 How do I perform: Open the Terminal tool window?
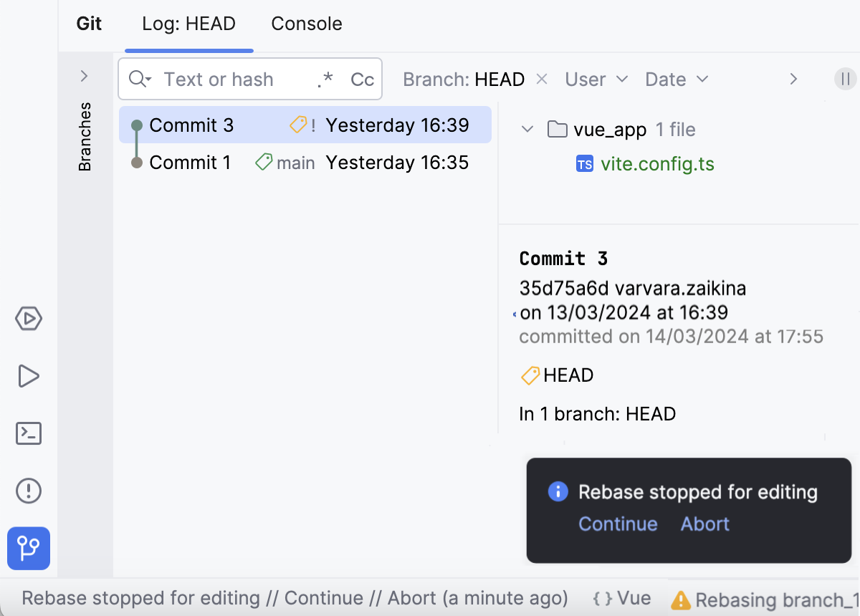29,433
